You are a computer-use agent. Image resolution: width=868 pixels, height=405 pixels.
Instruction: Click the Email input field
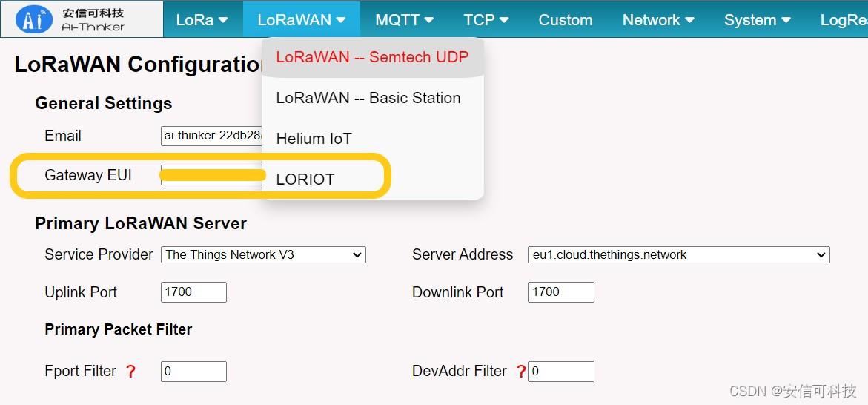click(211, 136)
